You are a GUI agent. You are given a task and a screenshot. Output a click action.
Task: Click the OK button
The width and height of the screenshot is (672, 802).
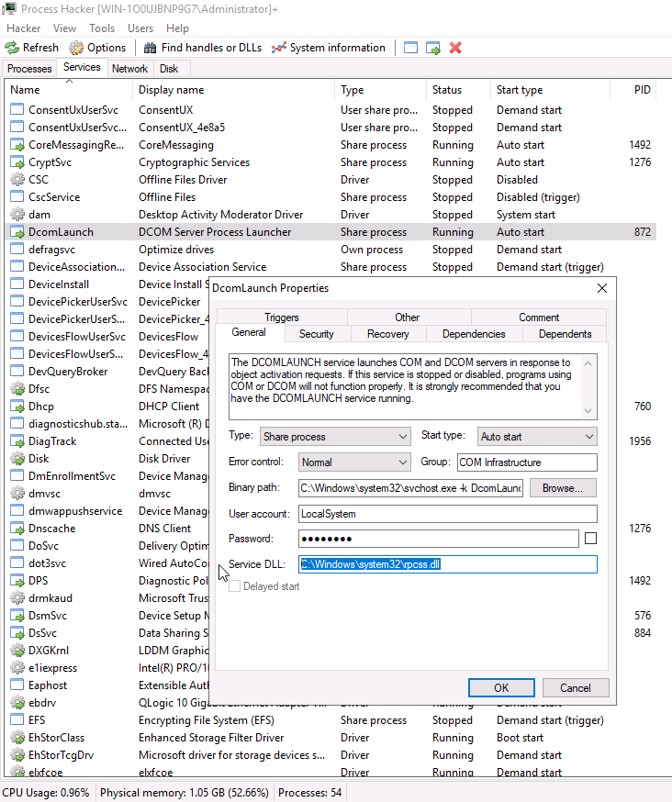click(501, 688)
